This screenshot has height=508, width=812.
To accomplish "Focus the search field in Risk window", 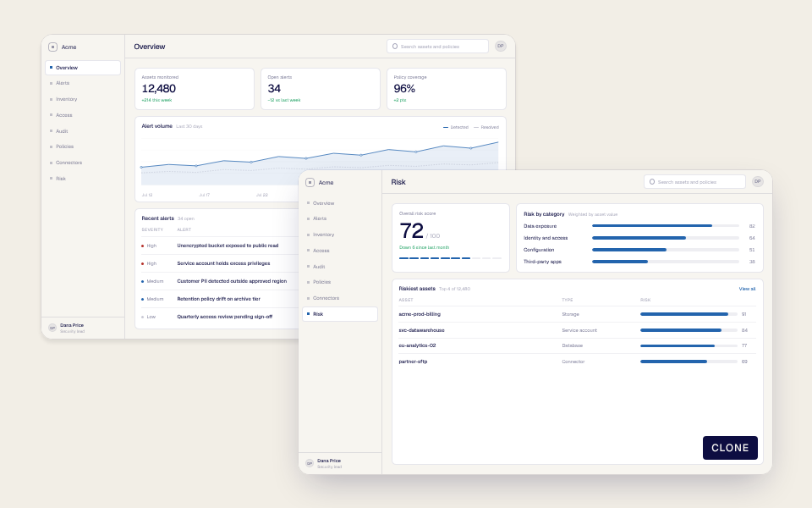I will click(694, 182).
